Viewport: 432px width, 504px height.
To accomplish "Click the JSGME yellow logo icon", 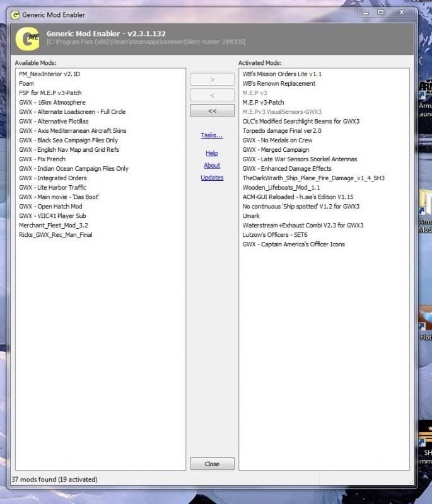I will coord(27,39).
